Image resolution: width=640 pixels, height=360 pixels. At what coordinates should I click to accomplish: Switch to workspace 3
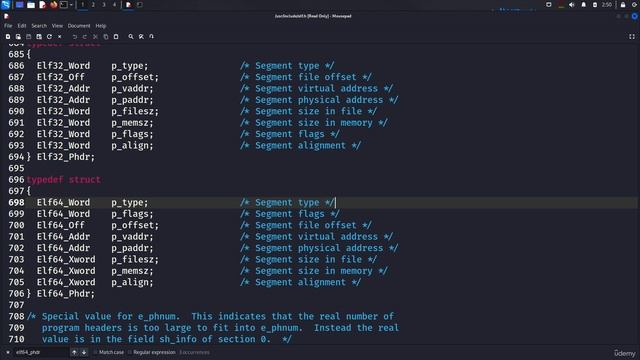[104, 5]
